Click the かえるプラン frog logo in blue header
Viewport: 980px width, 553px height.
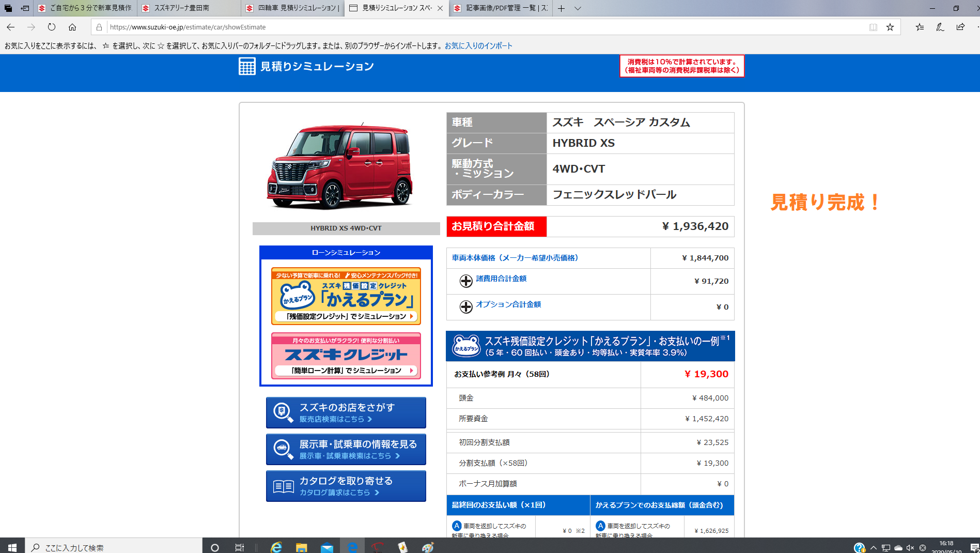(466, 346)
